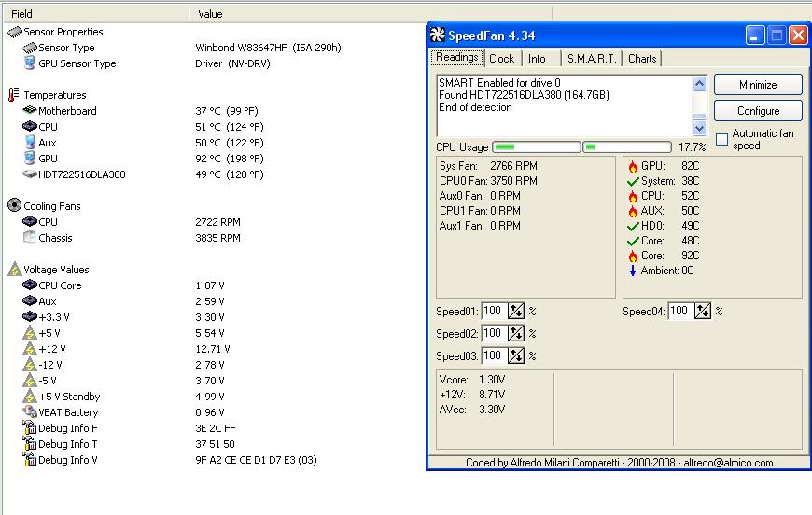Open the S.M.A.R.T. tab
This screenshot has height=515, width=812.
click(x=592, y=59)
